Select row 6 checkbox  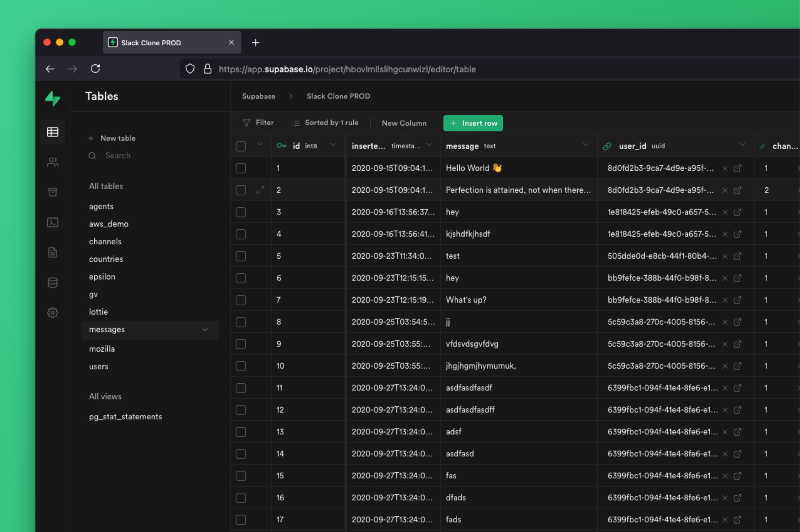(241, 278)
